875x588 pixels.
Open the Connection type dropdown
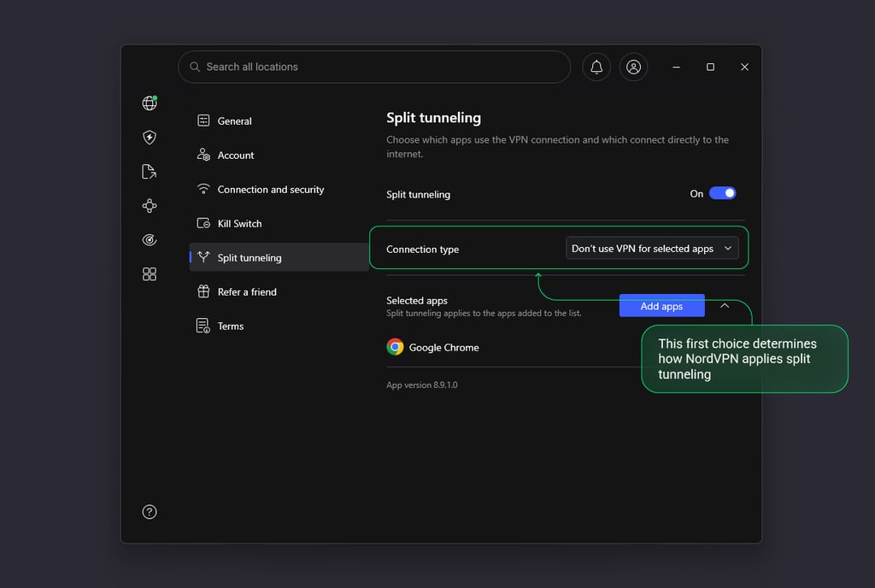pyautogui.click(x=652, y=248)
